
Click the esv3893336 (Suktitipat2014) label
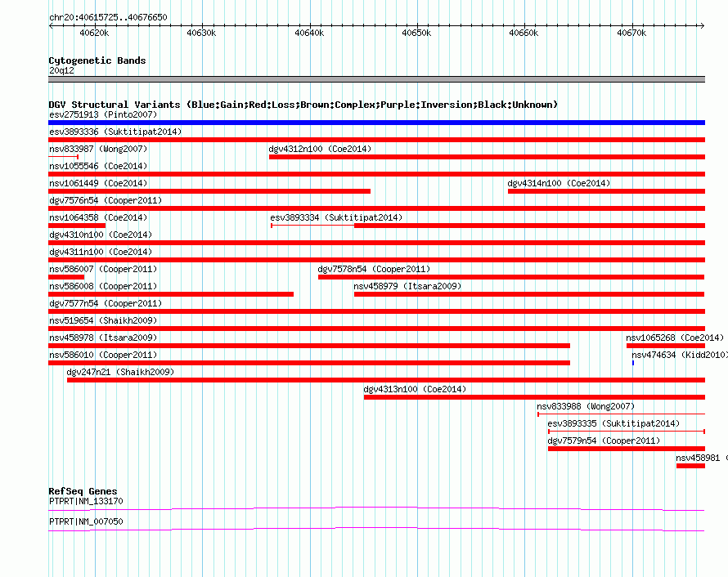point(115,132)
